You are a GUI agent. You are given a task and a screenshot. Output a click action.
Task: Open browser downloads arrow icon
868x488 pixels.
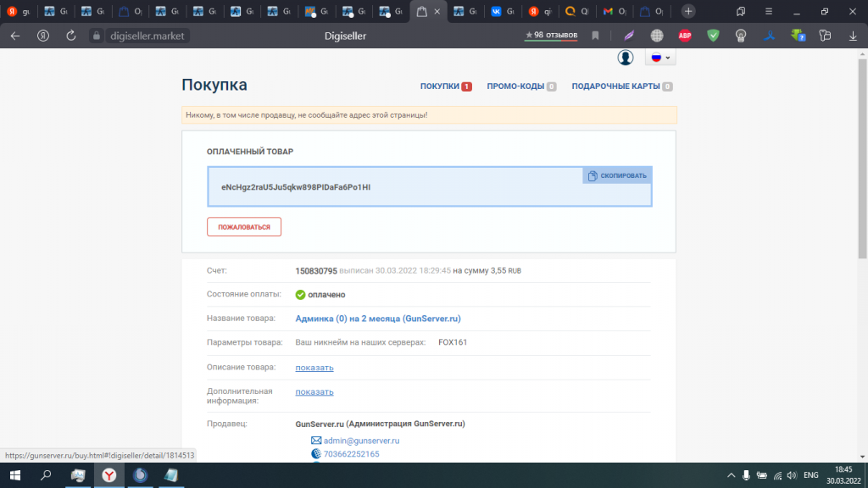[x=853, y=36]
